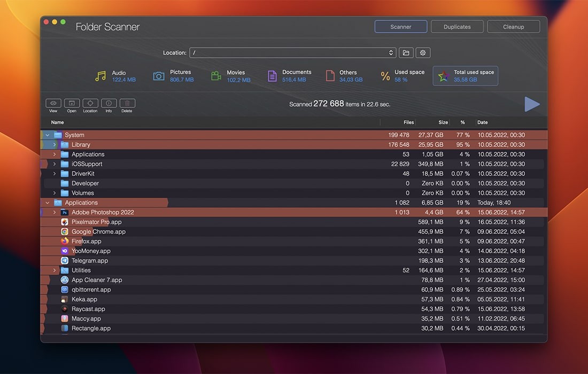
Task: Switch to the Duplicates tab
Action: [457, 27]
